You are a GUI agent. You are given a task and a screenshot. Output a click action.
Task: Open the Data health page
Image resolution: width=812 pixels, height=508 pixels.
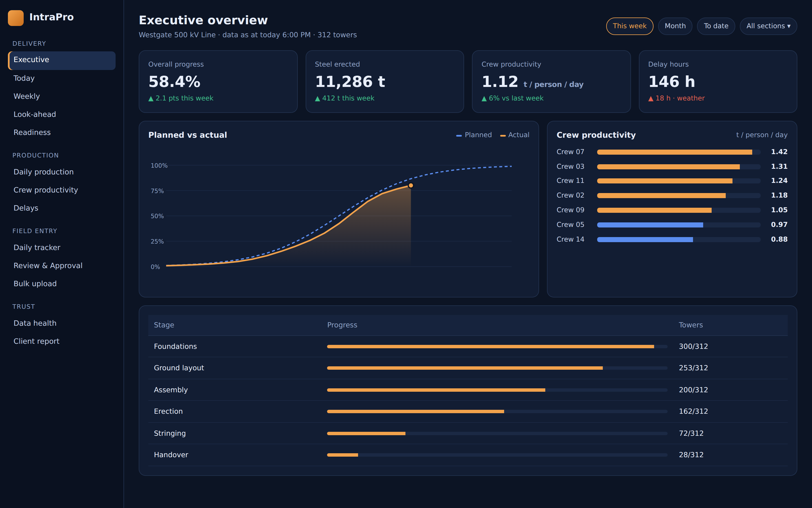[62, 323]
